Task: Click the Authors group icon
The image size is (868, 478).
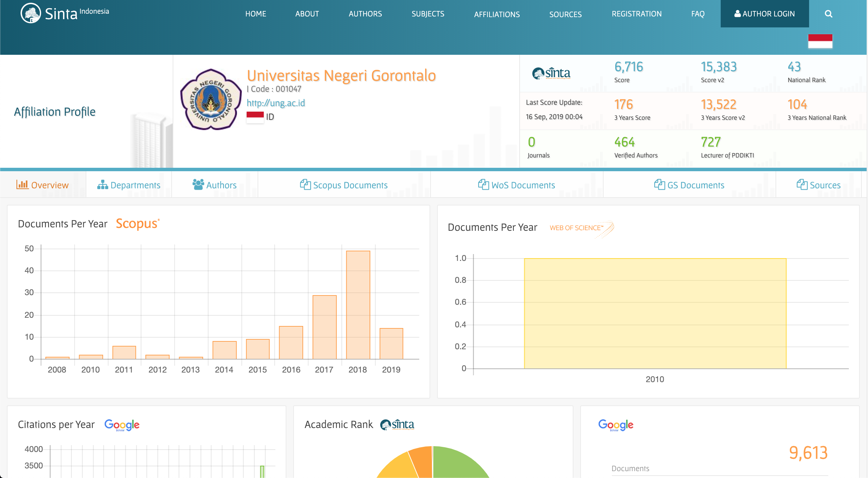Action: click(x=198, y=185)
